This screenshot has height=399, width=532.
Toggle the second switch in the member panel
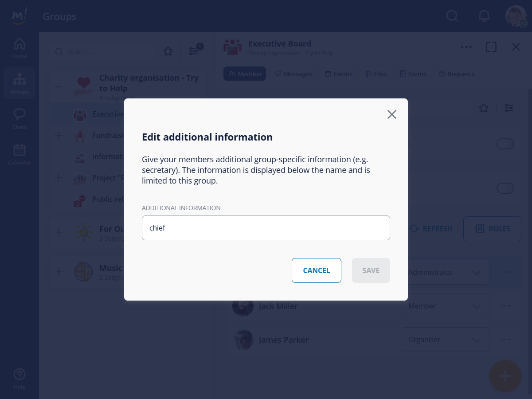coord(505,188)
